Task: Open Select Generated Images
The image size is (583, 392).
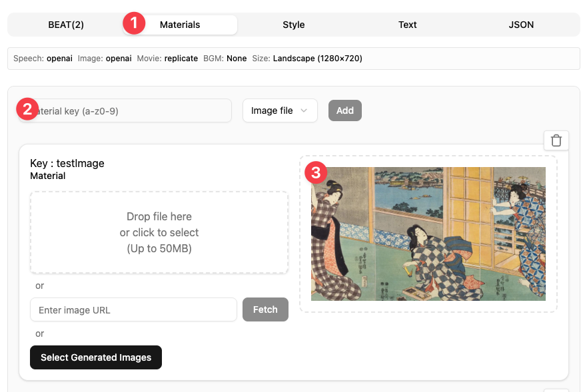Action: (x=96, y=357)
